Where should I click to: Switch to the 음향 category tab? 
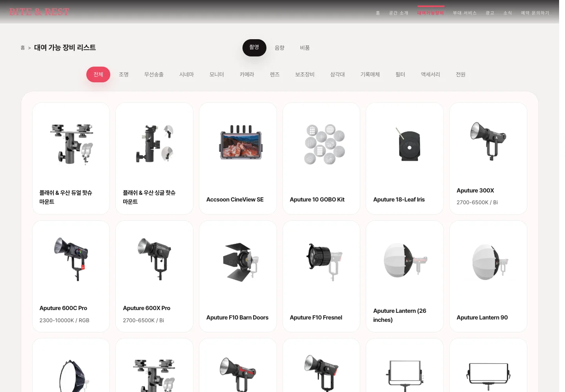tap(279, 48)
